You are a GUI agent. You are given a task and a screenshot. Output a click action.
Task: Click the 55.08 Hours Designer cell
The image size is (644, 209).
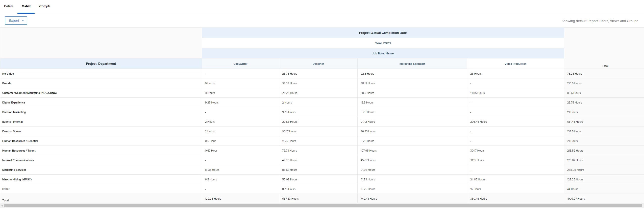[318, 179]
